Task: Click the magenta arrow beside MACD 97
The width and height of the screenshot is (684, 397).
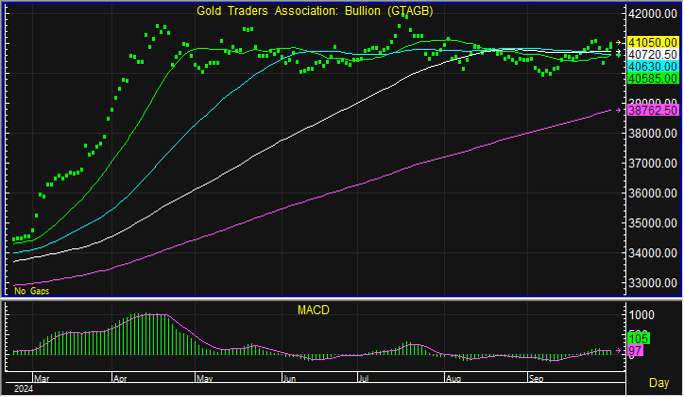Action: (619, 350)
